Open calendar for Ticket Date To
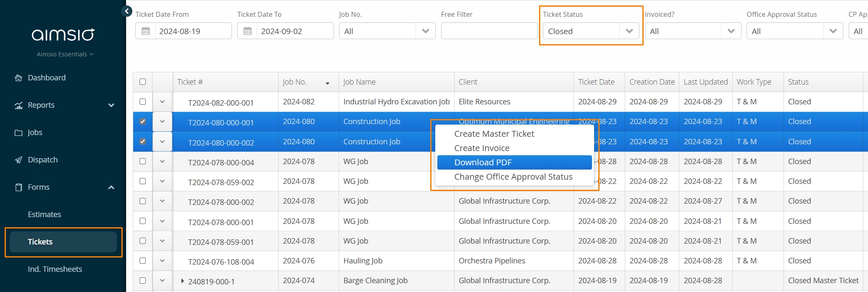 pos(248,31)
